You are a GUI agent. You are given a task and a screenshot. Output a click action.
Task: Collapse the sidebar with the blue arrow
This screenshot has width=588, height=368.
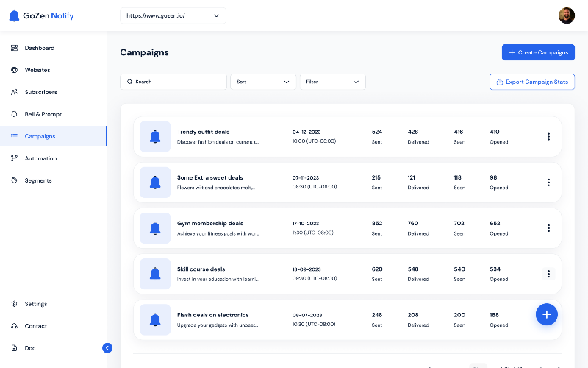click(x=107, y=348)
